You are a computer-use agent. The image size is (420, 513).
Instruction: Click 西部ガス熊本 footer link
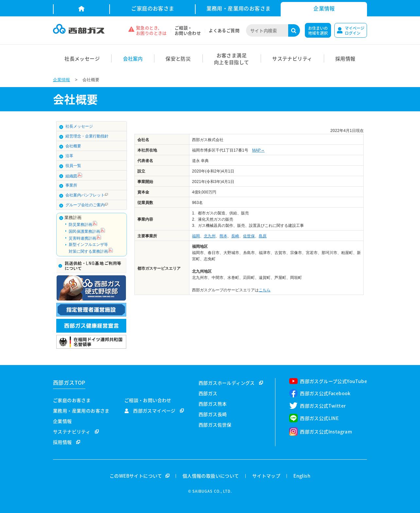point(213,404)
